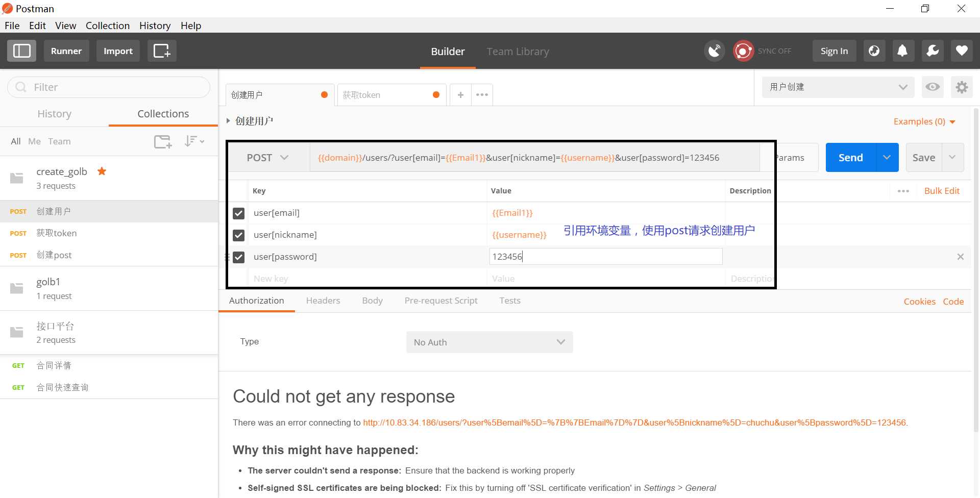
Task: Open the Collection menu
Action: [107, 26]
